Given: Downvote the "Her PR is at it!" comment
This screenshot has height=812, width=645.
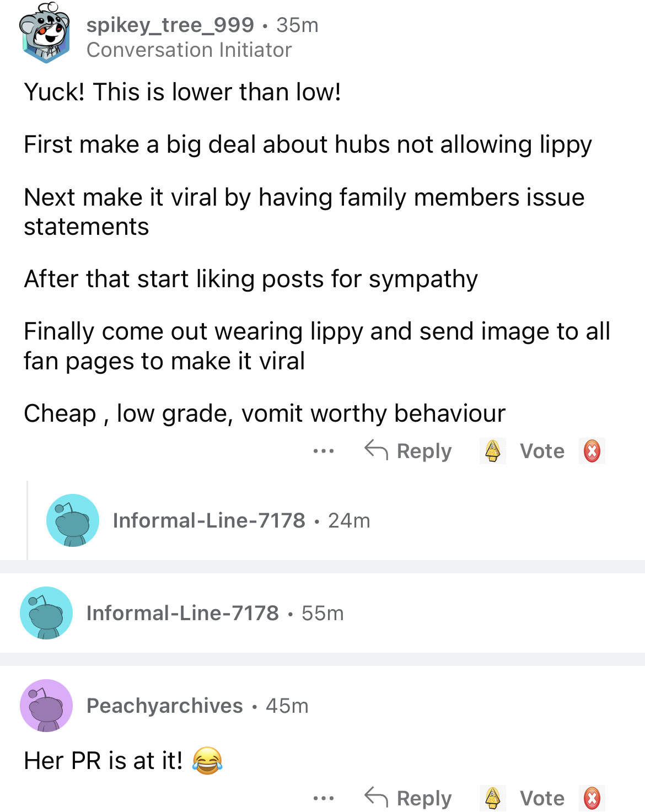Looking at the screenshot, I should click(592, 798).
